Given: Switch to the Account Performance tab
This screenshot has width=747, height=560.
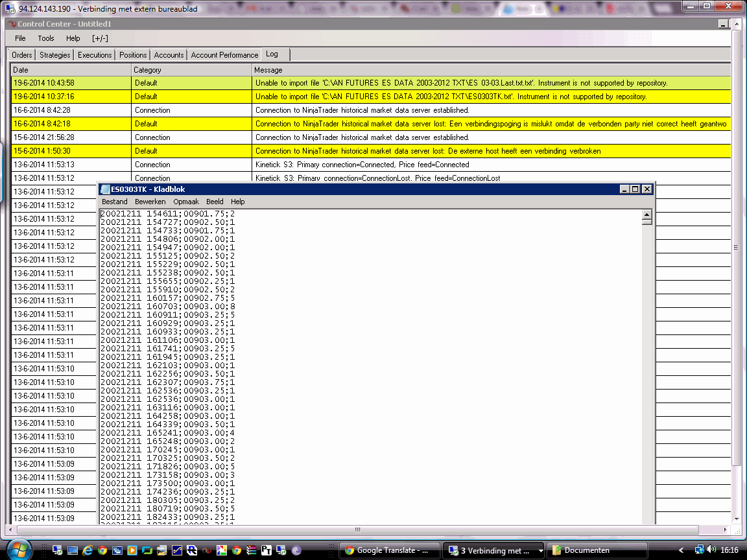Looking at the screenshot, I should click(224, 55).
